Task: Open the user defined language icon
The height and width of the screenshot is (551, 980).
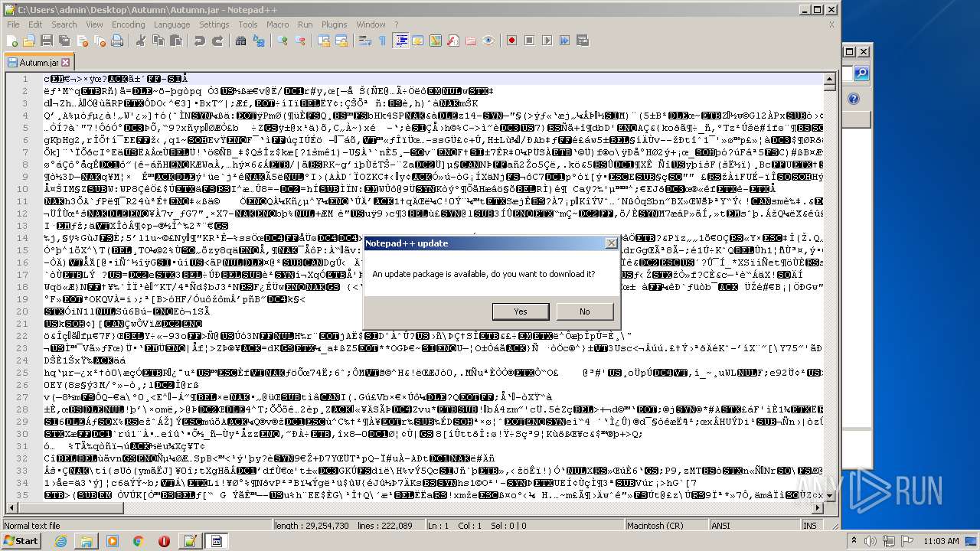Action: click(x=417, y=40)
